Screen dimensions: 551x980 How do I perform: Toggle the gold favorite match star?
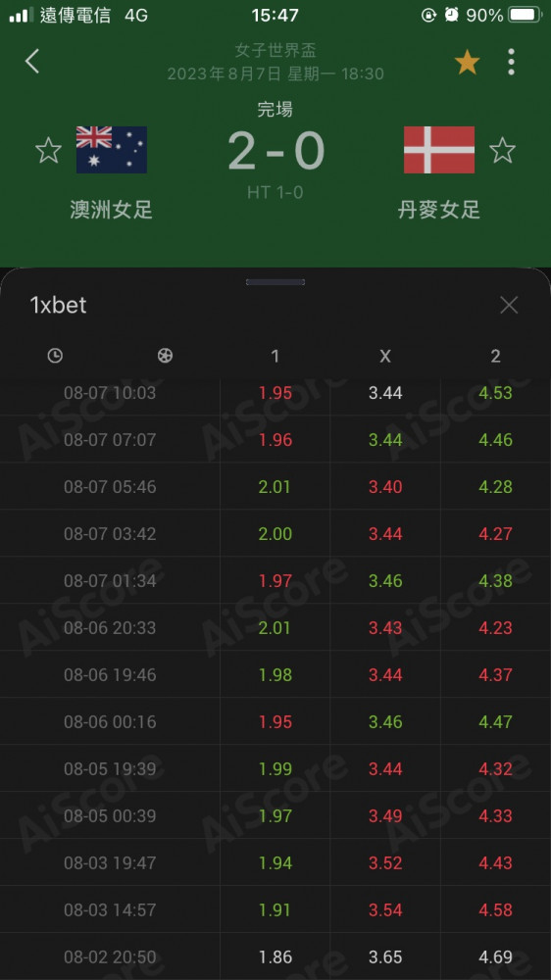pyautogui.click(x=467, y=63)
